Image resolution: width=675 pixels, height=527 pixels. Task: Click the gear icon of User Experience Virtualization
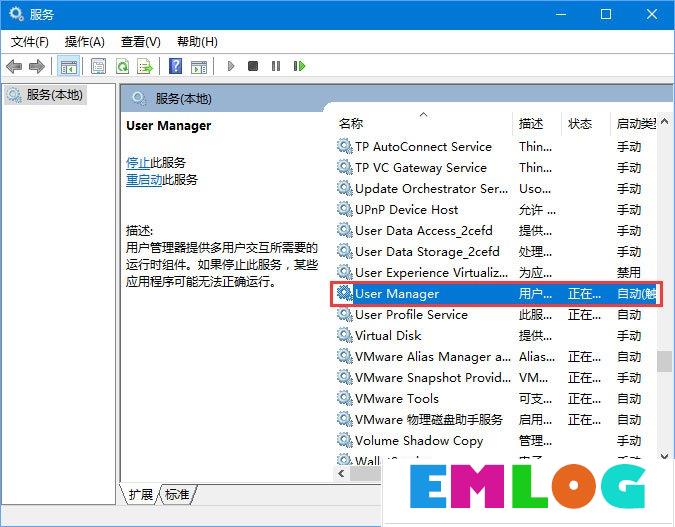pyautogui.click(x=345, y=272)
